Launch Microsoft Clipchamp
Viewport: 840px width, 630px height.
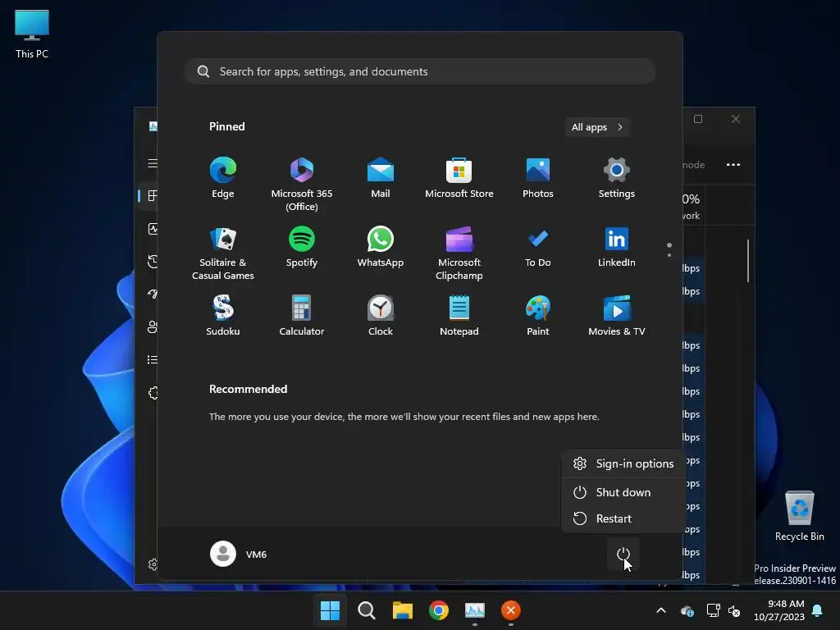[459, 253]
